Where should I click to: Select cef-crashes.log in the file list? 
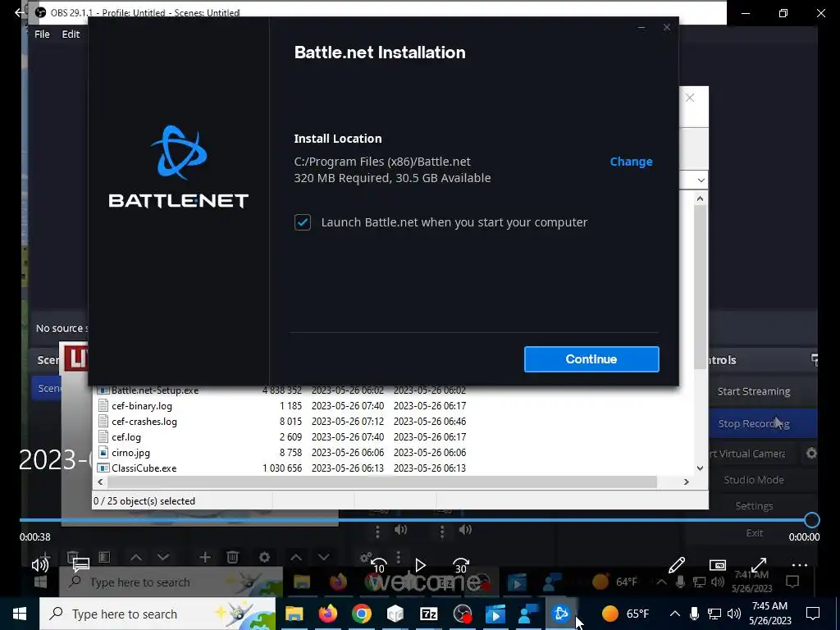point(144,422)
